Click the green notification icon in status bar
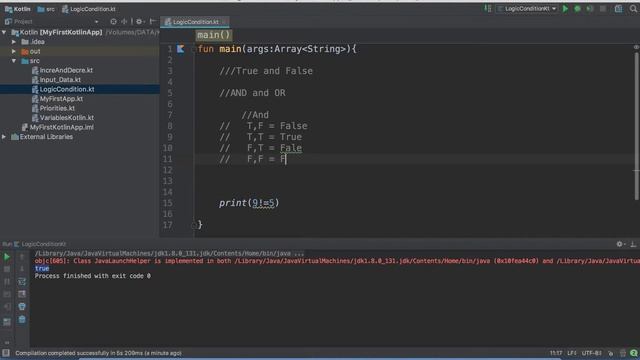Viewport: 640px width, 360px height. click(633, 353)
